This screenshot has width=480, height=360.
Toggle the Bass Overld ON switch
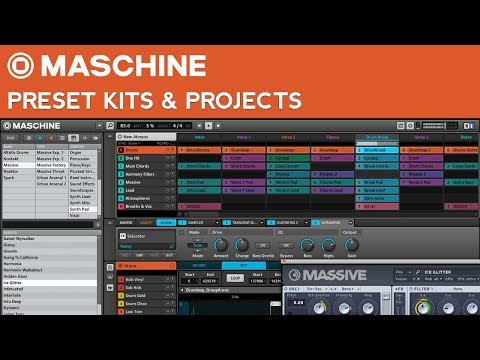pos(263,245)
